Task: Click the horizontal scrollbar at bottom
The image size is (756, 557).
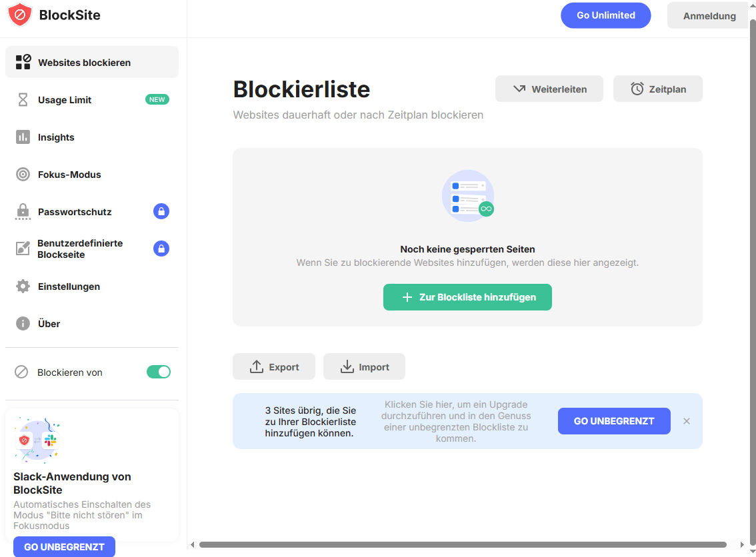Action: pos(462,544)
